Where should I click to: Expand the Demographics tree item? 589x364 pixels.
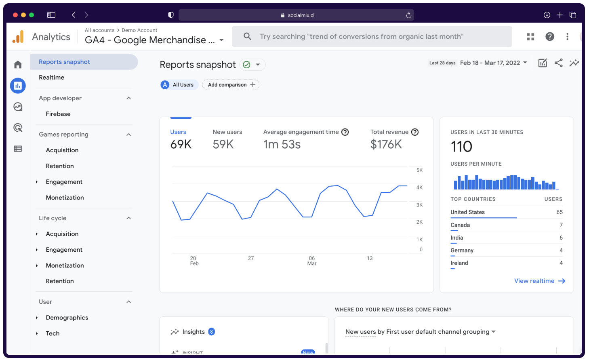pyautogui.click(x=37, y=318)
